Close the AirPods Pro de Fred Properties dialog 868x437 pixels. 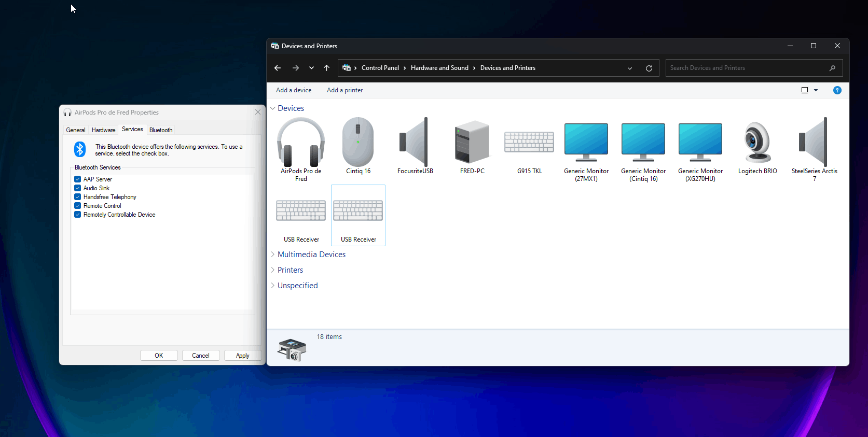tap(258, 112)
